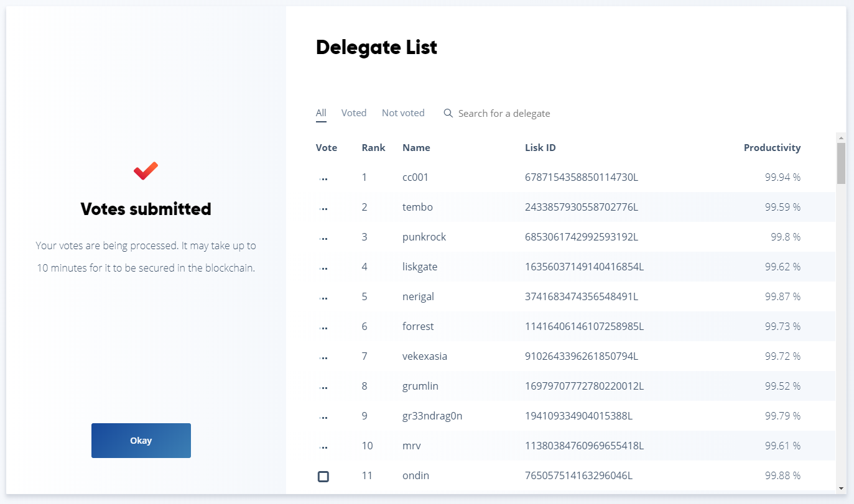The image size is (854, 504).
Task: Click the scrollbar up arrow
Action: pyautogui.click(x=841, y=137)
